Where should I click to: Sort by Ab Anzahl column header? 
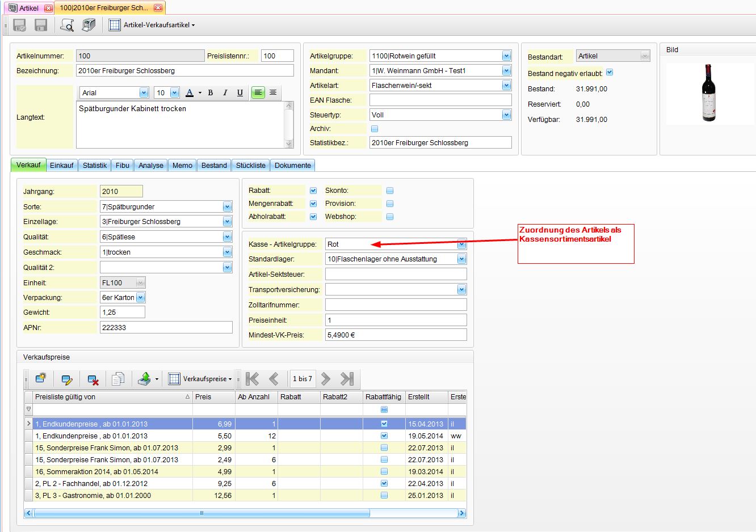tap(256, 396)
